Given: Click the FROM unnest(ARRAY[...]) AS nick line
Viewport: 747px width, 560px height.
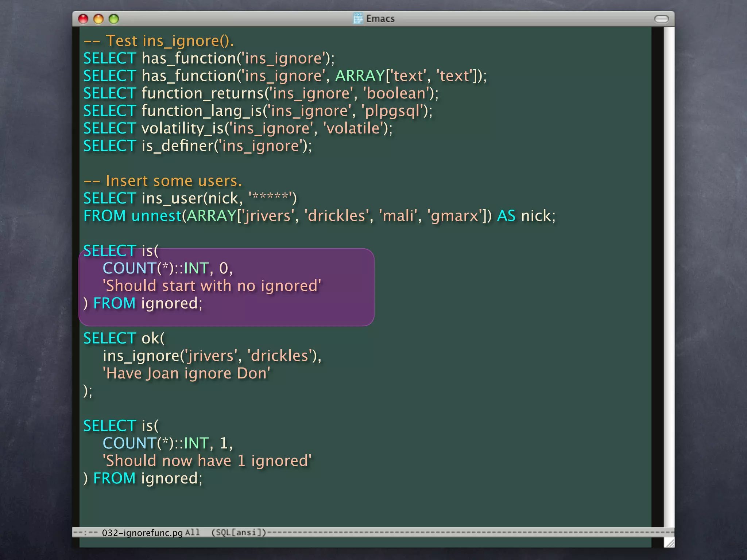Looking at the screenshot, I should point(320,216).
